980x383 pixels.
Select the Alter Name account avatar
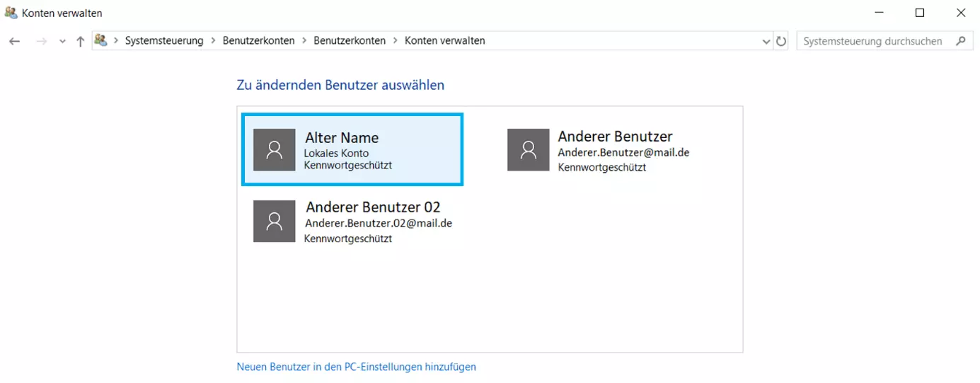pos(274,149)
